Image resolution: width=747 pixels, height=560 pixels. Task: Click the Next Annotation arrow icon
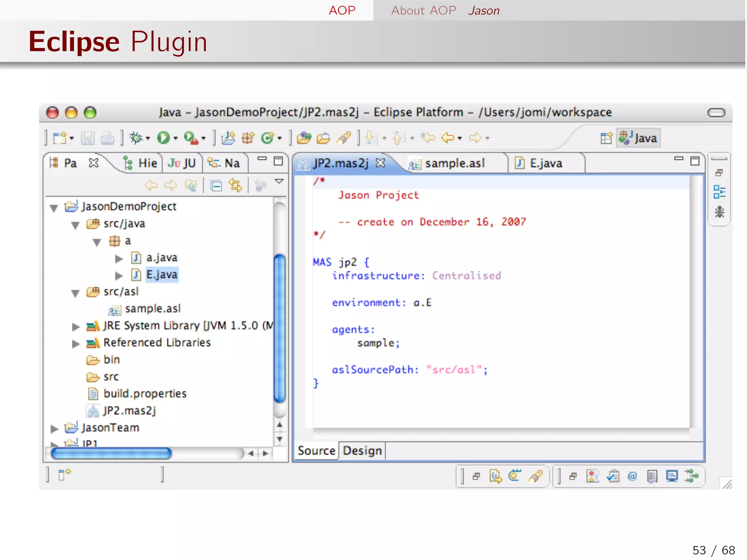coord(371,138)
